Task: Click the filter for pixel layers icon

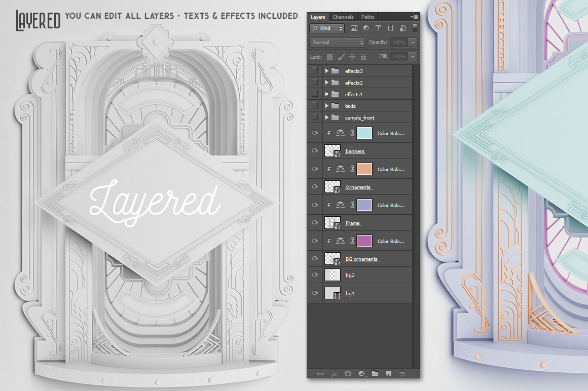Action: [354, 28]
